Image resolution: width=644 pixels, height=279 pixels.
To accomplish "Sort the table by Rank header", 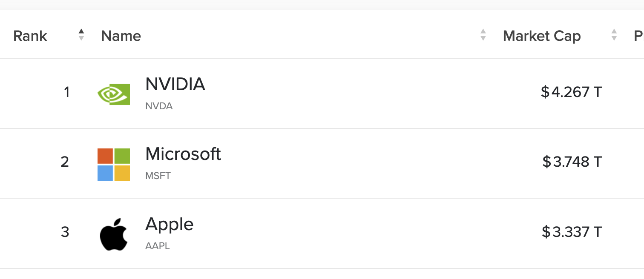I will pos(30,36).
